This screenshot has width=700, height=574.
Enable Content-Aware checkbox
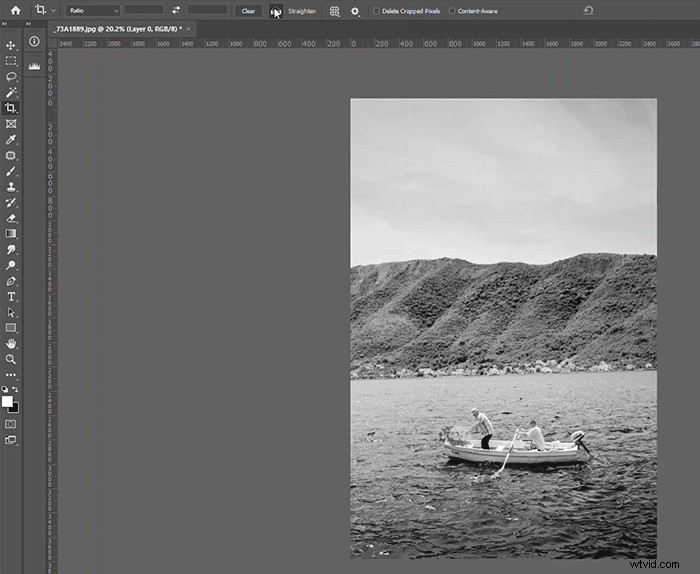[x=452, y=11]
